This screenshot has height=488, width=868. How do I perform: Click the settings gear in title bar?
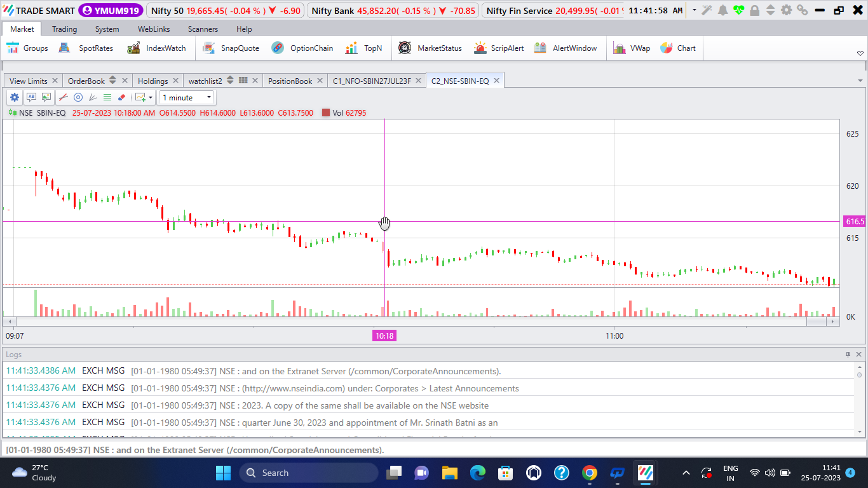click(787, 10)
